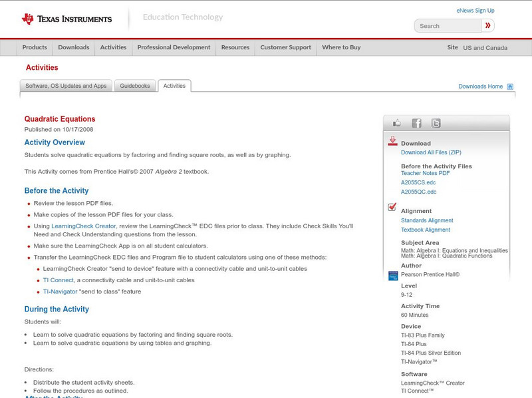The width and height of the screenshot is (532, 398).
Task: Switch to the Guidebooks tab
Action: (x=135, y=86)
